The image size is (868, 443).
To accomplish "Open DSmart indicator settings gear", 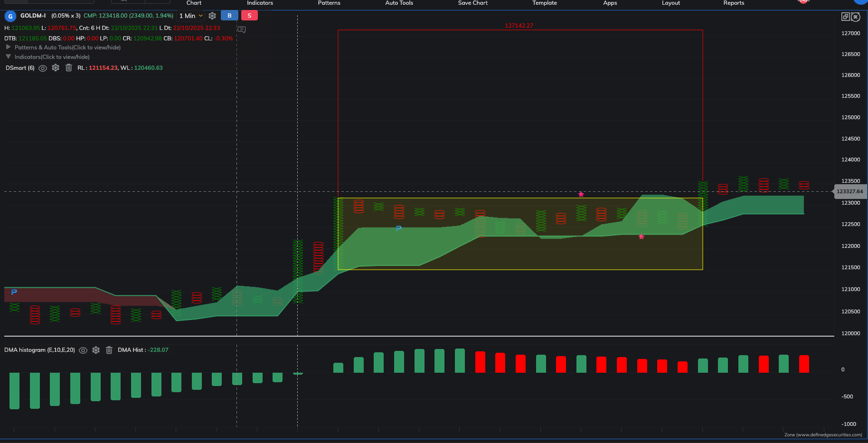I will [x=56, y=68].
